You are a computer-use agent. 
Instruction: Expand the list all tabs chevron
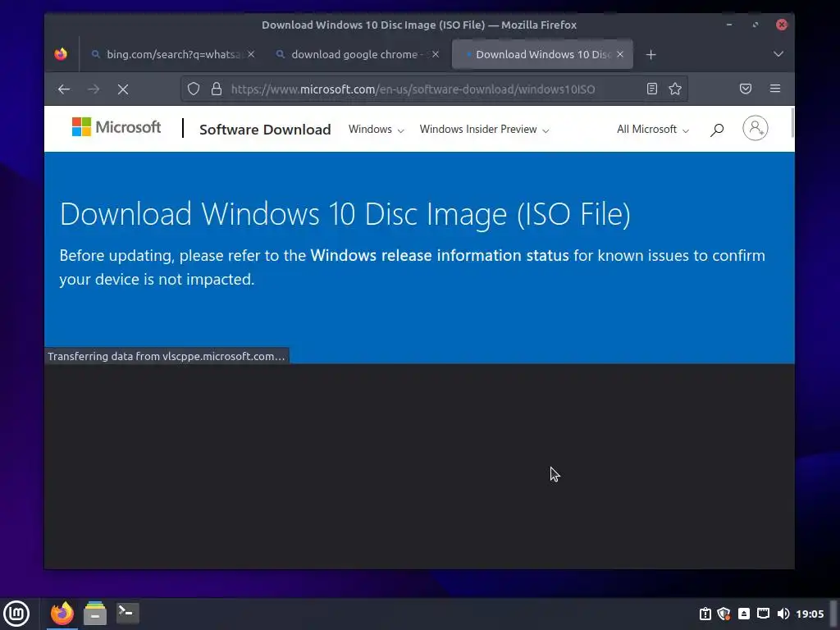(778, 54)
